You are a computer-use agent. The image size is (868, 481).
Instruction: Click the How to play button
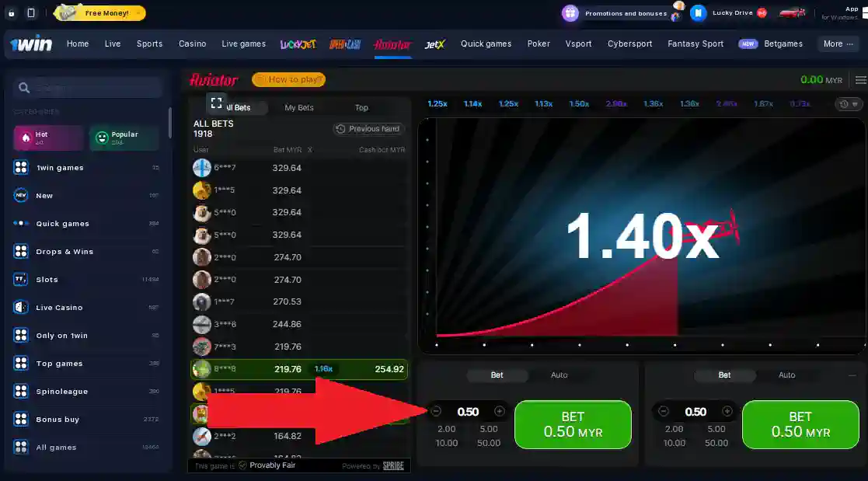(x=288, y=79)
